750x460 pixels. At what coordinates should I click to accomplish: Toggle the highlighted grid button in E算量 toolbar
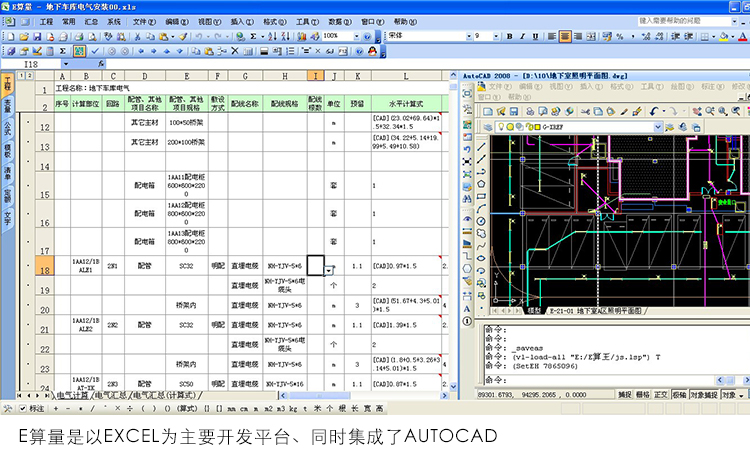pos(79,51)
